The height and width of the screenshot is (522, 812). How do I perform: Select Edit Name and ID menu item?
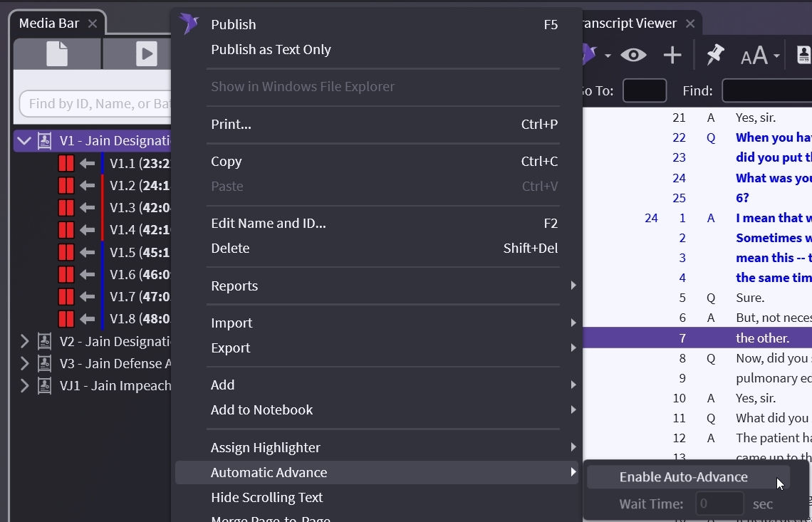tap(268, 223)
